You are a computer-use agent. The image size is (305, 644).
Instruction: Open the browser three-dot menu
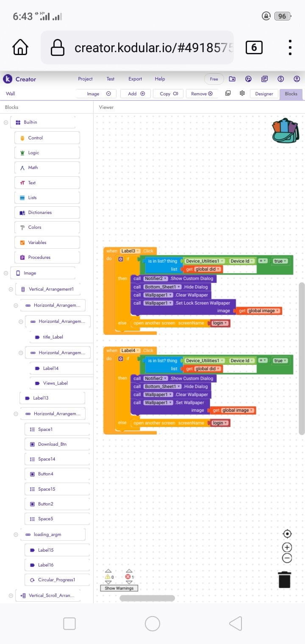tap(290, 47)
